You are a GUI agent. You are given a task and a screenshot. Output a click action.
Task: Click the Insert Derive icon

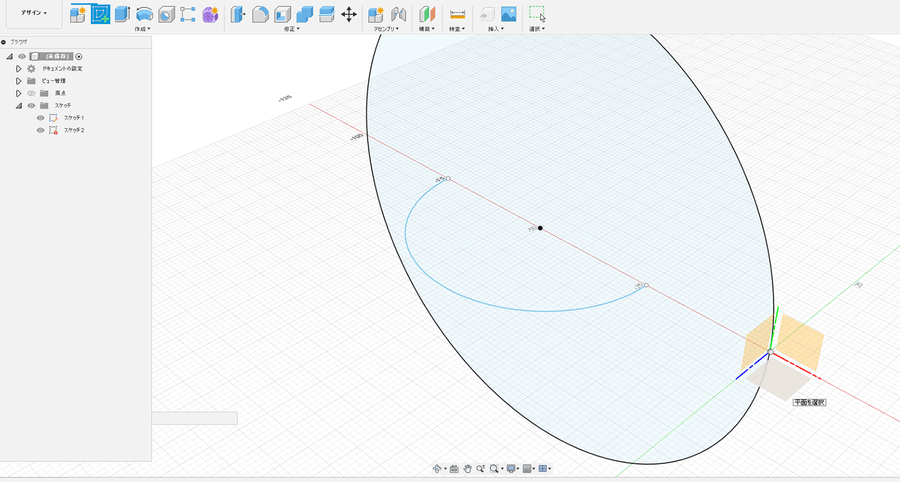pos(487,14)
